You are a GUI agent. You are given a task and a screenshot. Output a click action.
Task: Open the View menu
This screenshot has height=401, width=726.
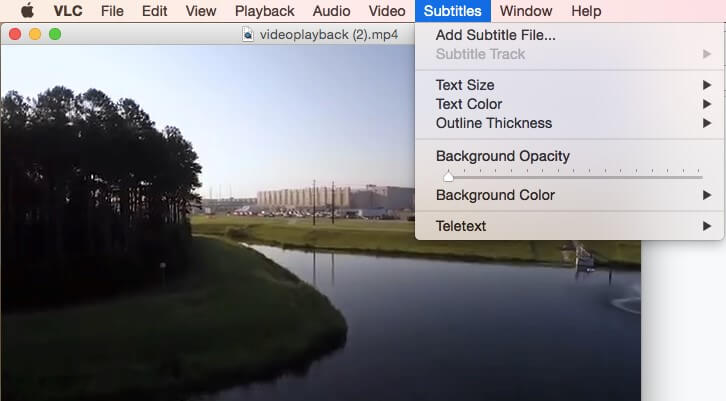tap(200, 11)
